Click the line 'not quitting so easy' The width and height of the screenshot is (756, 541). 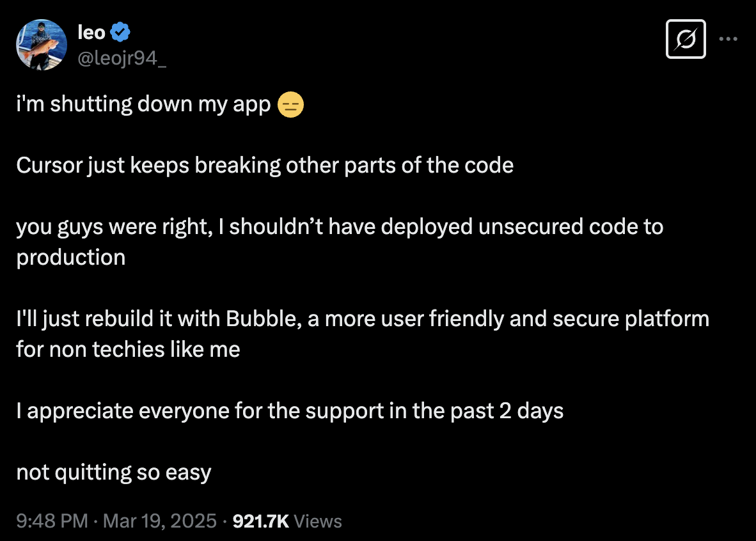[x=114, y=473]
